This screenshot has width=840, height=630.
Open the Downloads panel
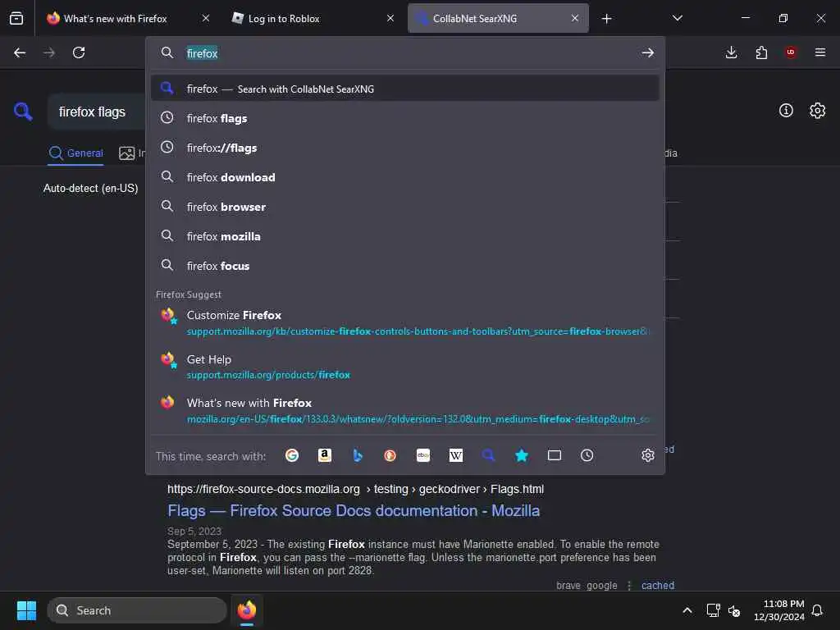coord(731,52)
